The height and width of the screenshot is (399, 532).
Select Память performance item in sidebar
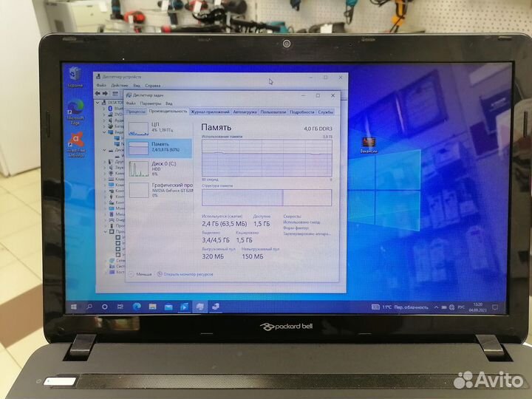click(x=159, y=148)
